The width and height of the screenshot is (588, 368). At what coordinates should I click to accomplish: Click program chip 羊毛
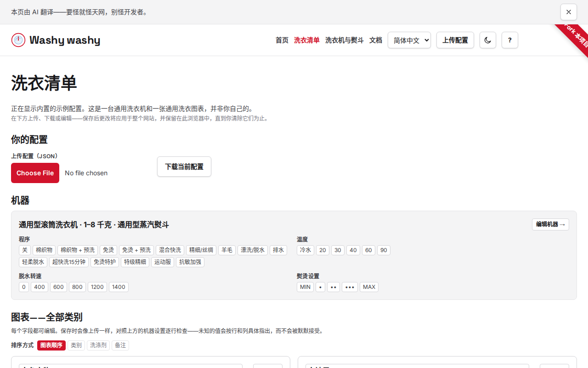tap(227, 250)
